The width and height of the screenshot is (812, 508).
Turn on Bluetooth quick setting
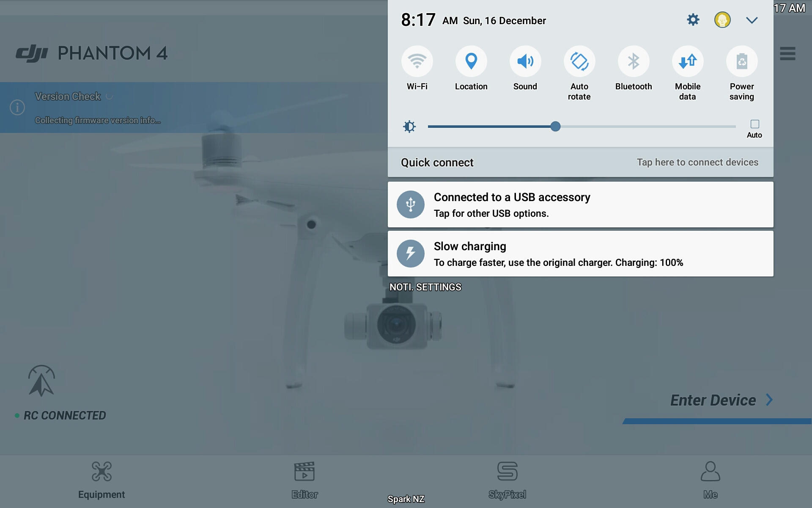(x=634, y=61)
